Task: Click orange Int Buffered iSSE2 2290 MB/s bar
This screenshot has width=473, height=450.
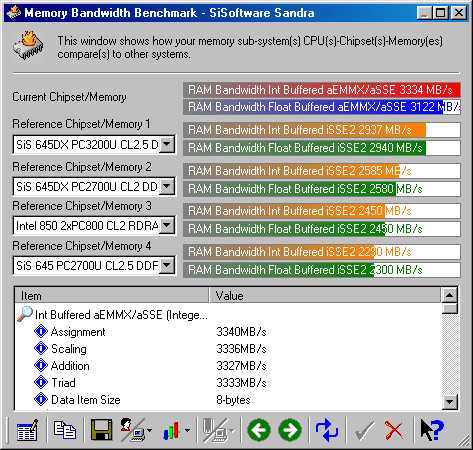Action: (x=322, y=252)
